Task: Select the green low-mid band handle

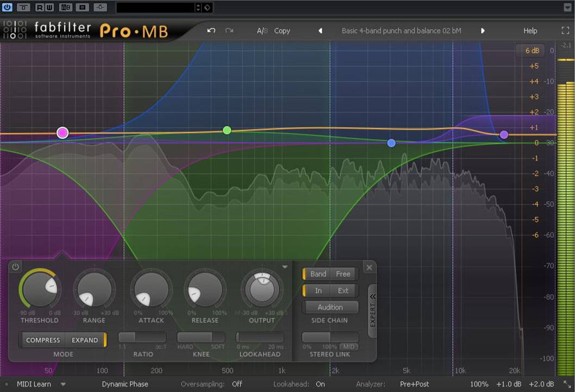Action: tap(227, 130)
